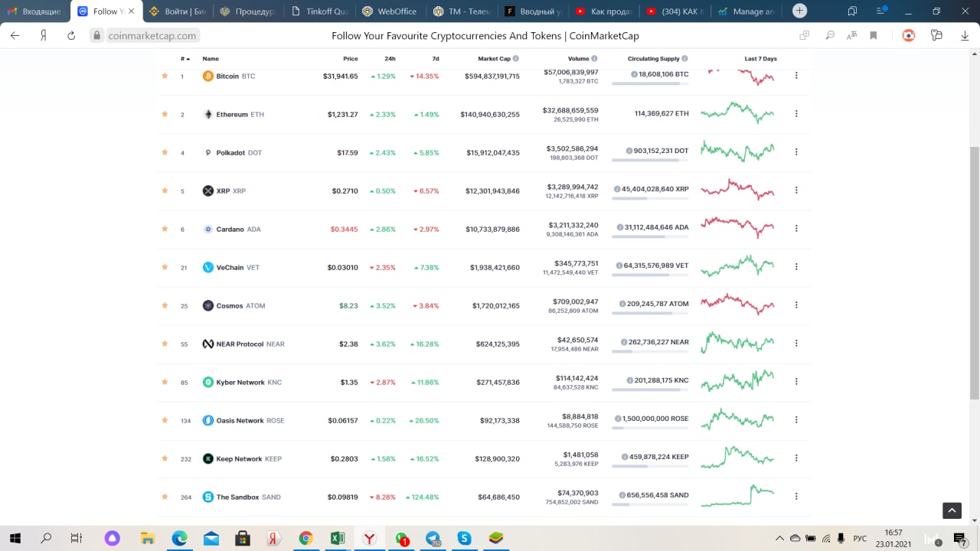
Task: Switch to the Tinkoff tab
Action: click(x=320, y=11)
